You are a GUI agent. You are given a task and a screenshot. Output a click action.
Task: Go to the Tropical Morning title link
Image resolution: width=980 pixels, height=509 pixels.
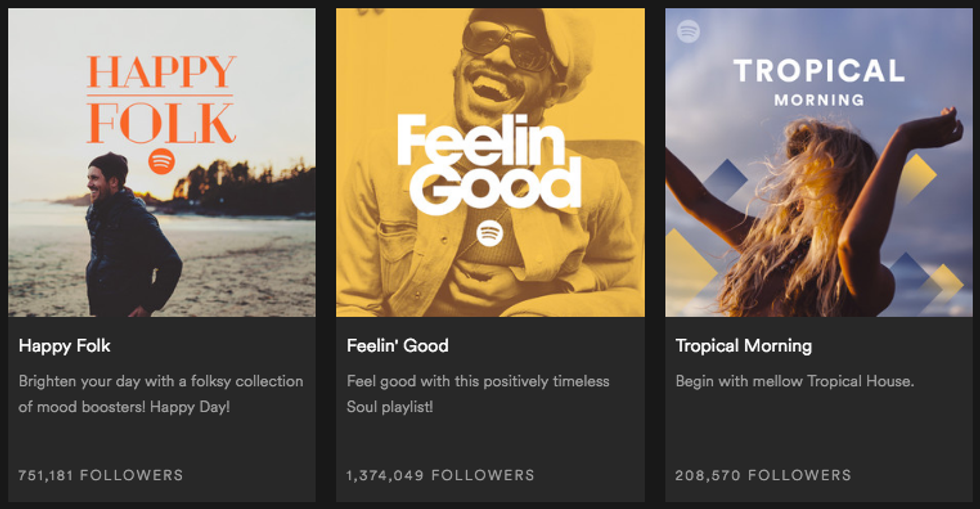pyautogui.click(x=743, y=346)
